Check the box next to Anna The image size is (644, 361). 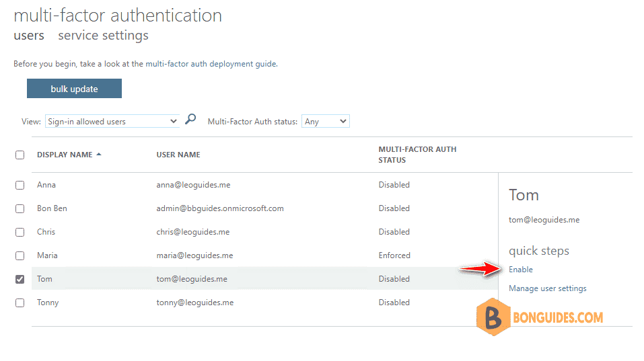(x=20, y=185)
